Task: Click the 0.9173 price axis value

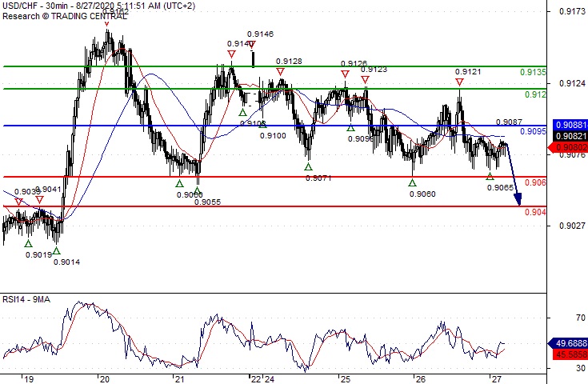Action: click(x=572, y=11)
